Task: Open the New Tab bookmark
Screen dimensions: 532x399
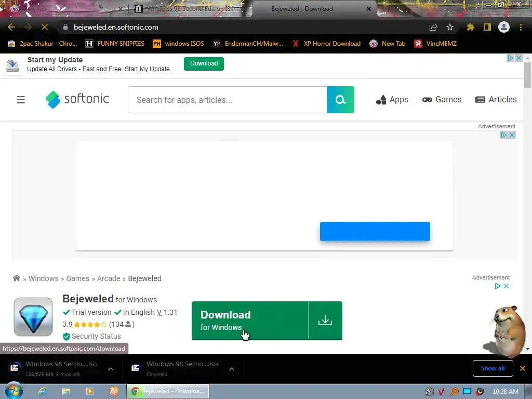Action: 388,44
